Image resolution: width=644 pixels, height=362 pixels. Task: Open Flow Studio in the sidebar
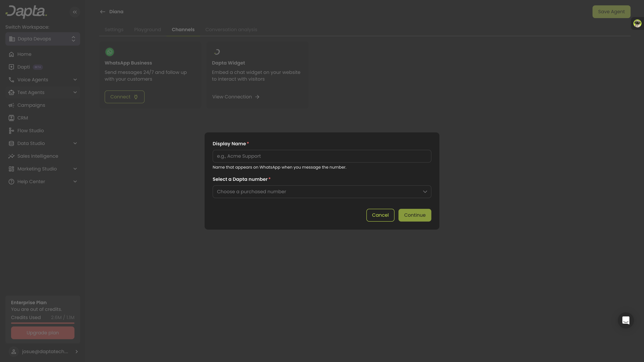pos(43,131)
